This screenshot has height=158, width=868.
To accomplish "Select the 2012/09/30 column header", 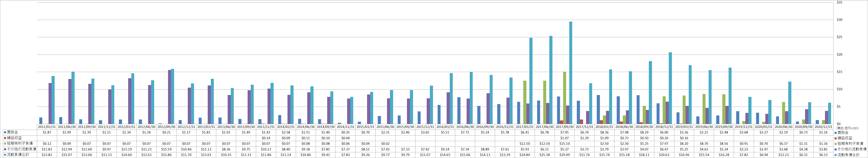I will 167,127.
